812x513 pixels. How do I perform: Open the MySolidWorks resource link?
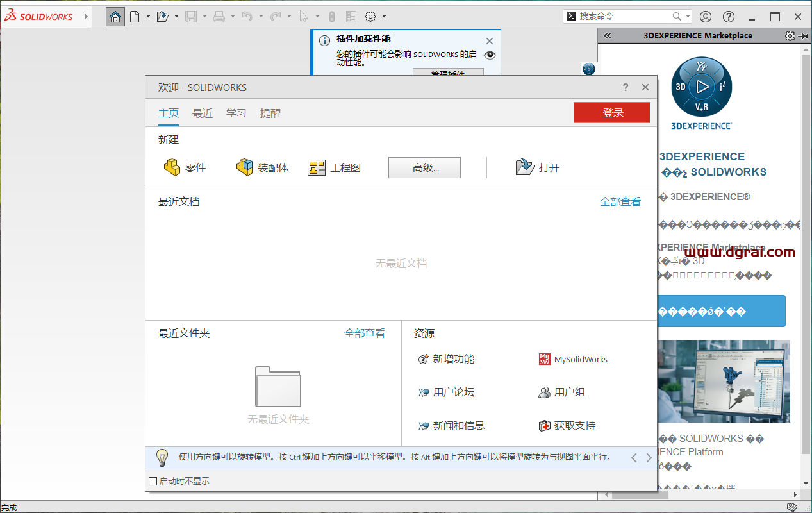pos(574,359)
